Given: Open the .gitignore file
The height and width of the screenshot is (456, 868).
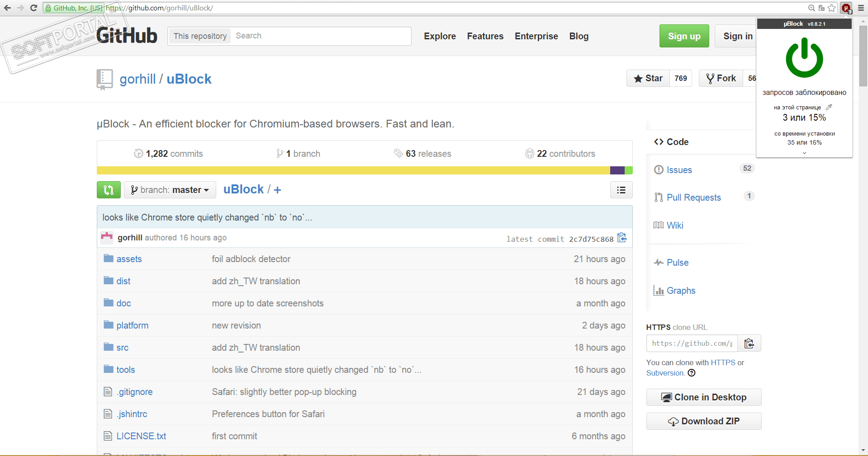Looking at the screenshot, I should pos(134,392).
